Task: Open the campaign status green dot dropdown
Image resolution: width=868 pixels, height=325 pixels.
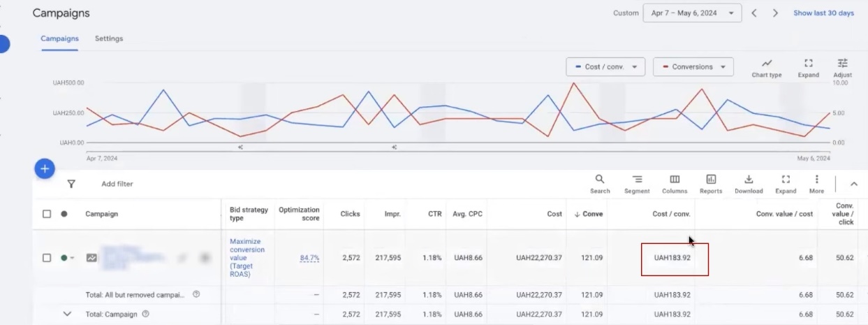Action: [x=67, y=258]
